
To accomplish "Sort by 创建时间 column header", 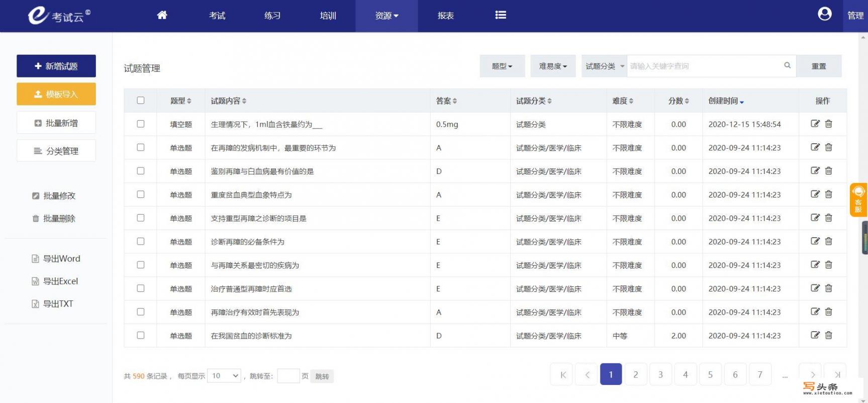I will (x=726, y=101).
